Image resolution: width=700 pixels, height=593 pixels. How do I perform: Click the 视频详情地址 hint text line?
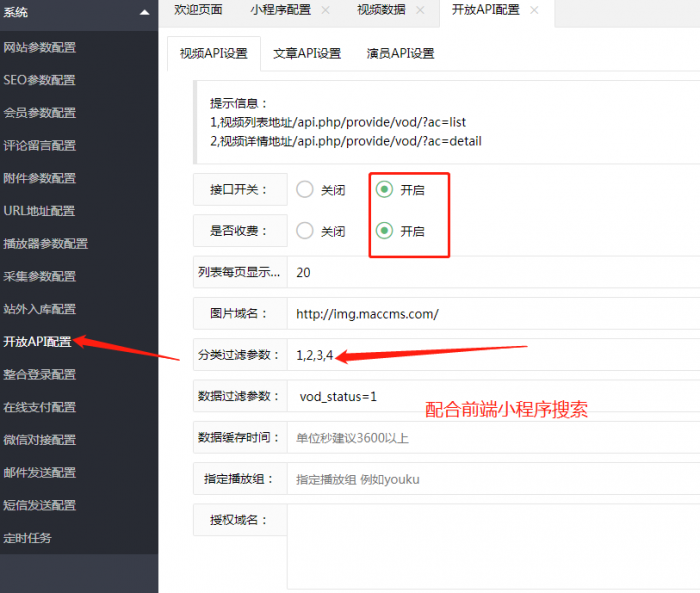click(346, 141)
